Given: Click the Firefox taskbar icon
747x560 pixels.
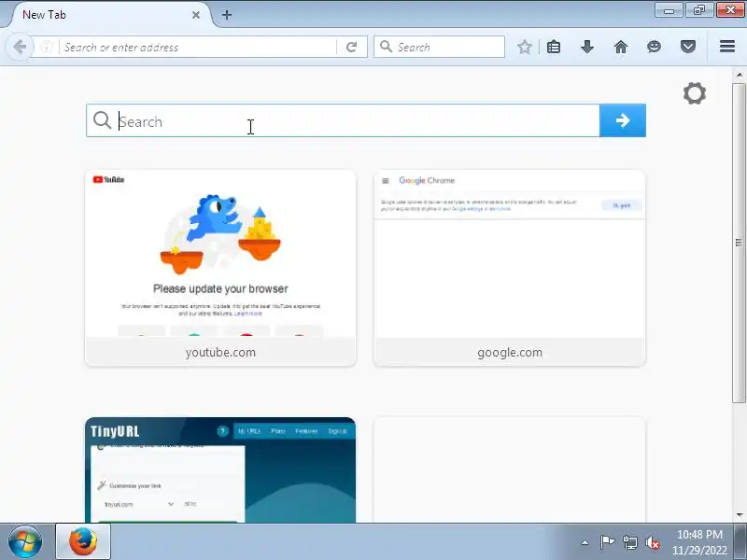Looking at the screenshot, I should pyautogui.click(x=83, y=541).
